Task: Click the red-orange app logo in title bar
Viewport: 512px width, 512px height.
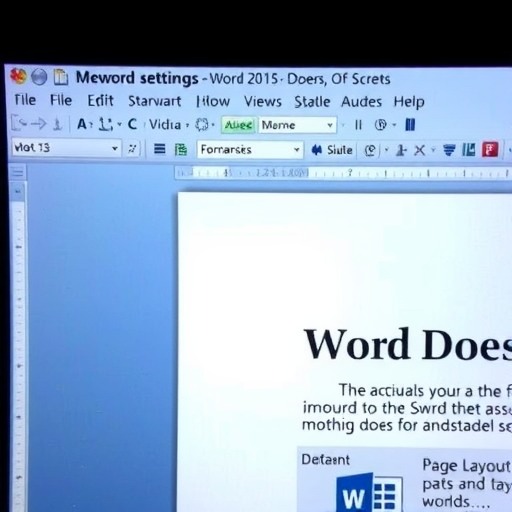Action: [18, 77]
